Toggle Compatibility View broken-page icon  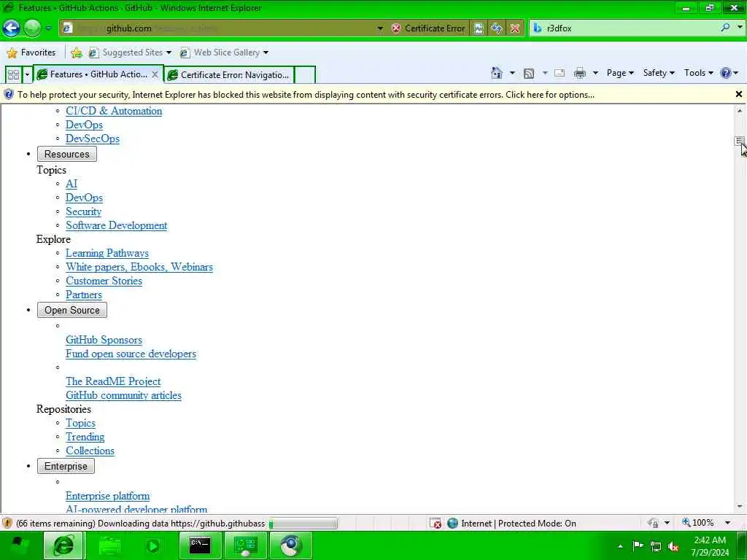479,28
